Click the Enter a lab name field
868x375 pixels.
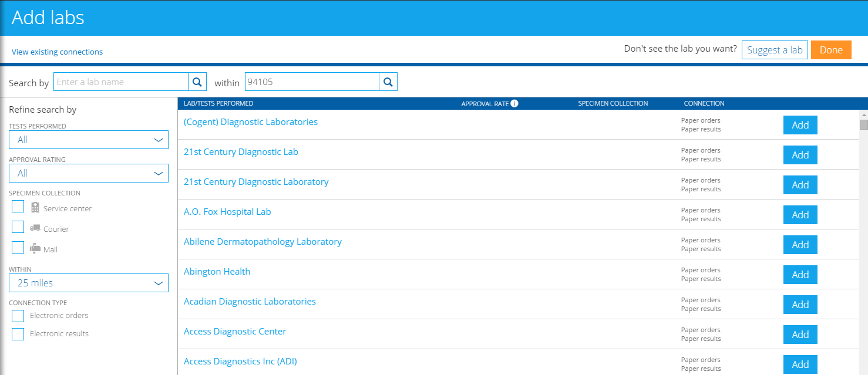pyautogui.click(x=121, y=82)
